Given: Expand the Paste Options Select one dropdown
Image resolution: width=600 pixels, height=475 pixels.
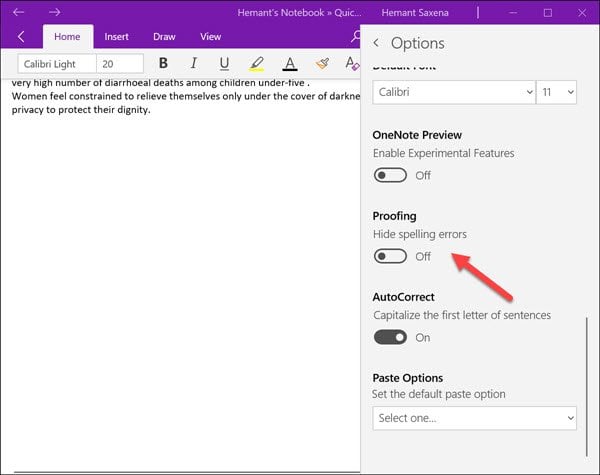Looking at the screenshot, I should click(x=474, y=418).
